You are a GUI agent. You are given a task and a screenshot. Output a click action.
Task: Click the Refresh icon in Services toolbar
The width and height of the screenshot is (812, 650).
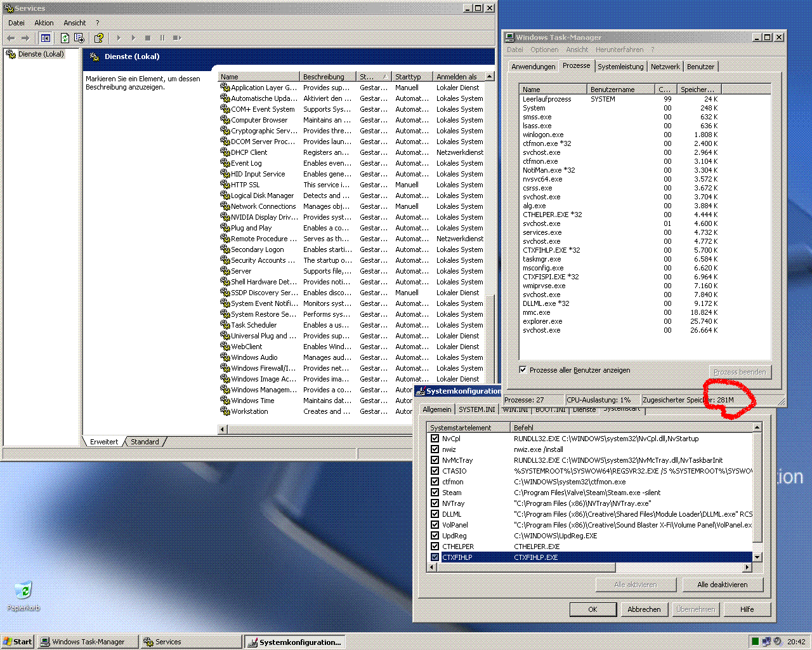tap(65, 38)
